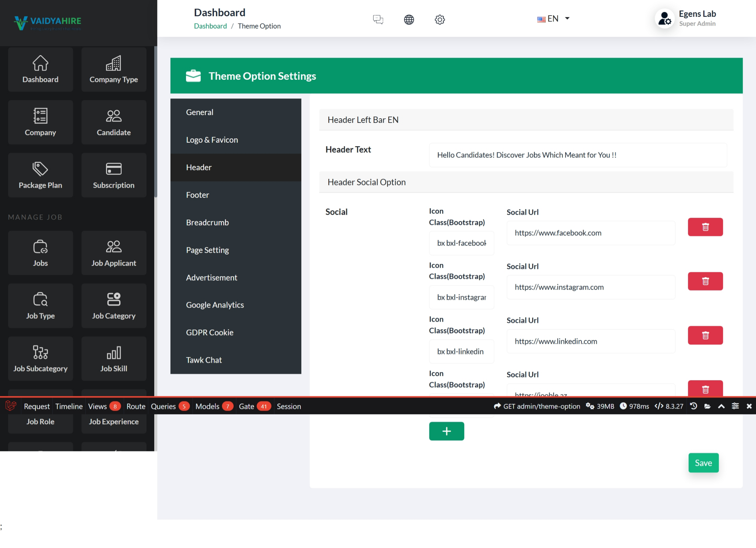This screenshot has width=756, height=548.
Task: Open the debugbar folder icon
Action: (x=707, y=406)
